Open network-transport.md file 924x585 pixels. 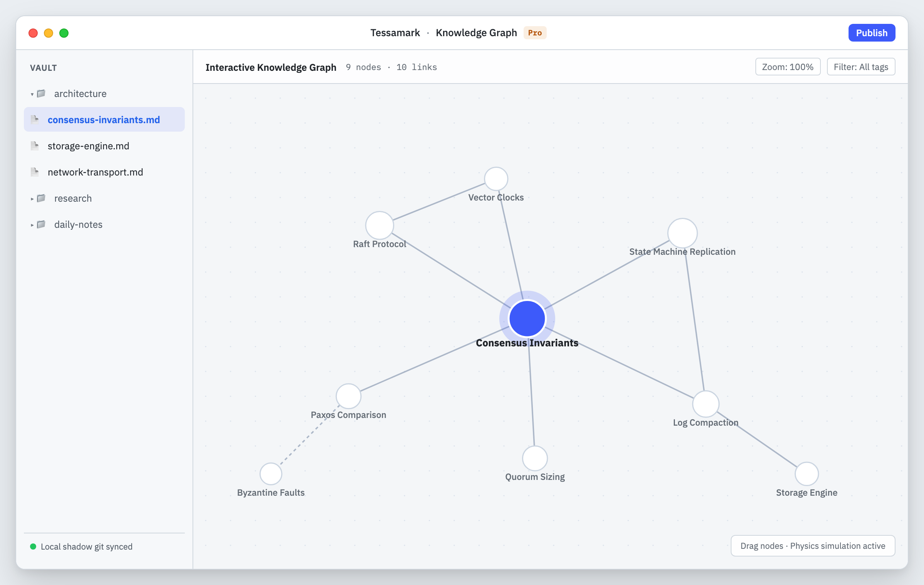(x=104, y=172)
